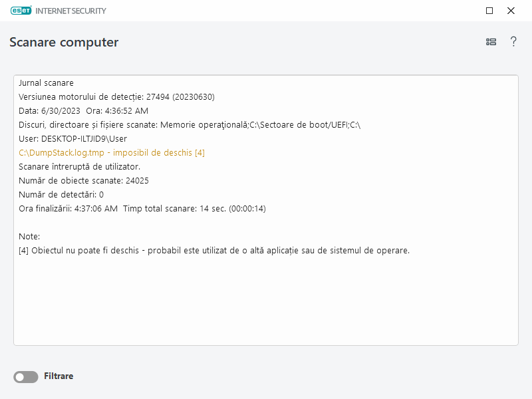The height and width of the screenshot is (399, 532).
Task: Select the eset brand badge top-left
Action: (21, 11)
